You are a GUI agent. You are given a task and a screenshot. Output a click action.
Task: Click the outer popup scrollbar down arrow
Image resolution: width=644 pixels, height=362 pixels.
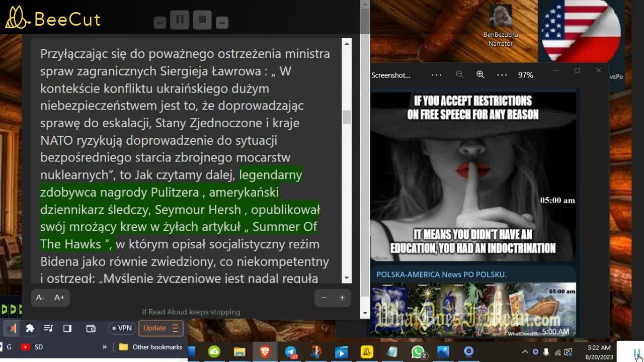(x=365, y=313)
